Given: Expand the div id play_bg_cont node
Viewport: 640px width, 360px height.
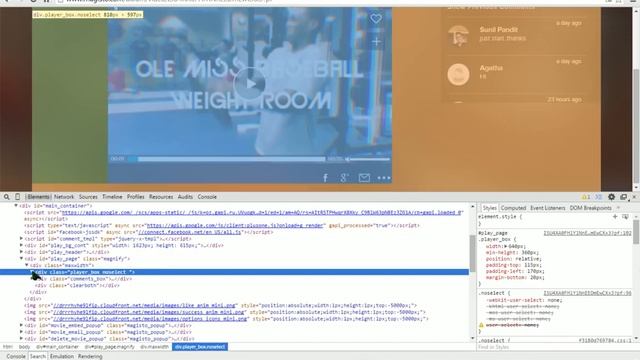Looking at the screenshot, I should pos(22,245).
